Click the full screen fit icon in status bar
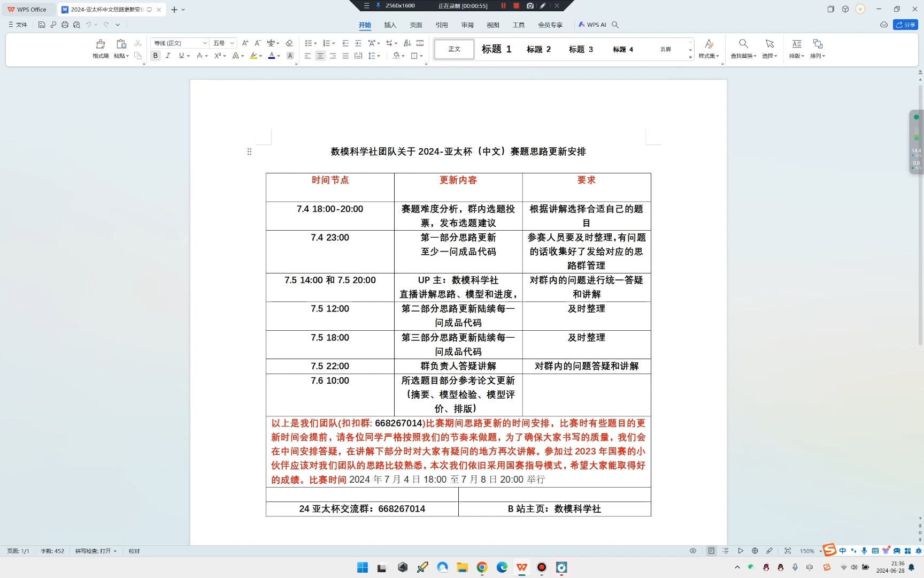This screenshot has height=578, width=924. (788, 551)
